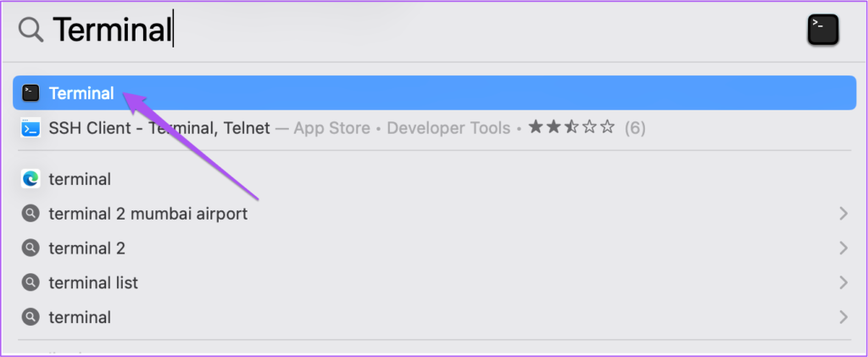
Task: Expand the terminal 2 mumbai airport chevron
Action: pyautogui.click(x=843, y=214)
